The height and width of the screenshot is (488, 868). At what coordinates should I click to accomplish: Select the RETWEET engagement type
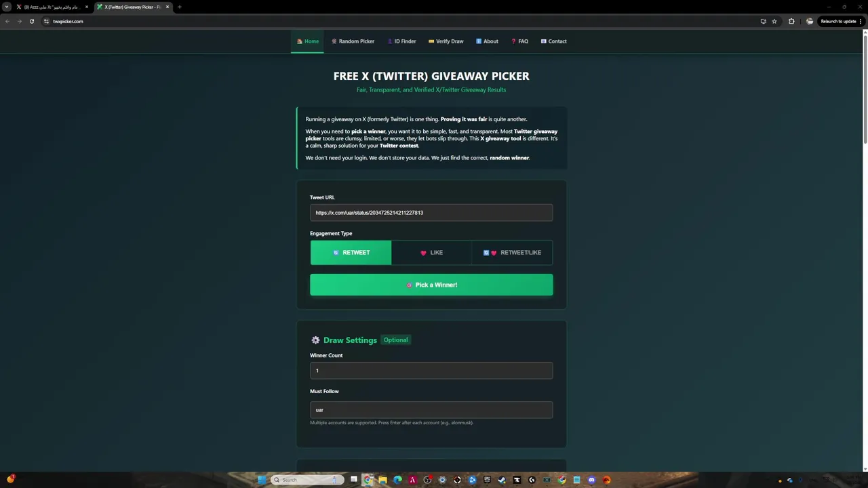(x=351, y=253)
